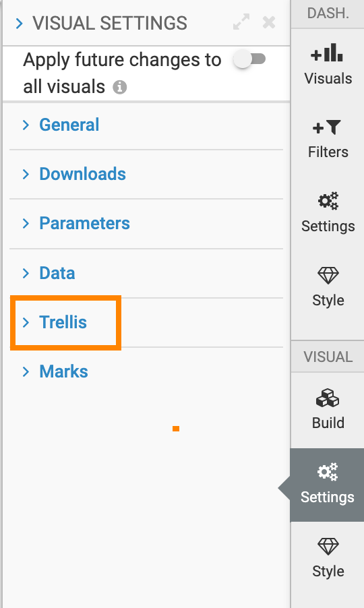This screenshot has height=608, width=364.
Task: Expand the Downloads section chevron
Action: click(26, 174)
